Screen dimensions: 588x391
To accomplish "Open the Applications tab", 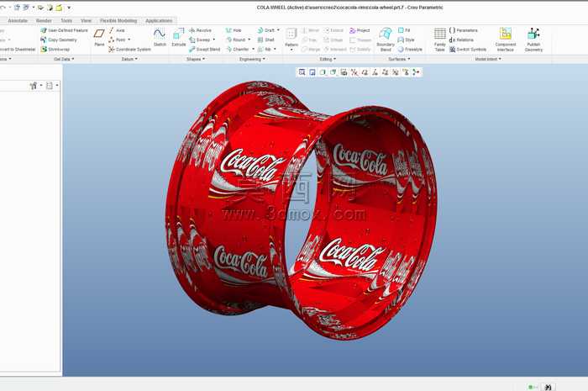I will [159, 21].
